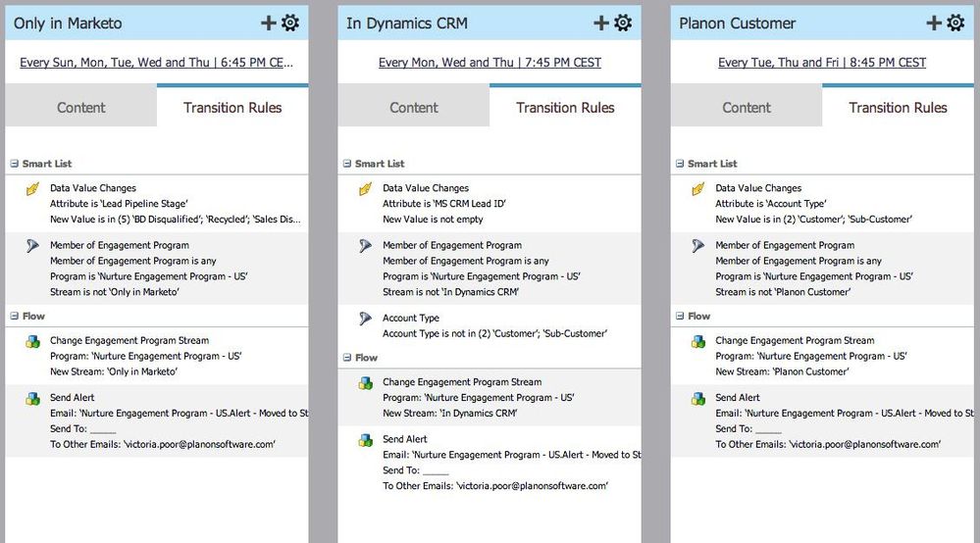Click Stream is not 'In Dynamics CRM' line
This screenshot has height=543, width=980.
click(450, 291)
